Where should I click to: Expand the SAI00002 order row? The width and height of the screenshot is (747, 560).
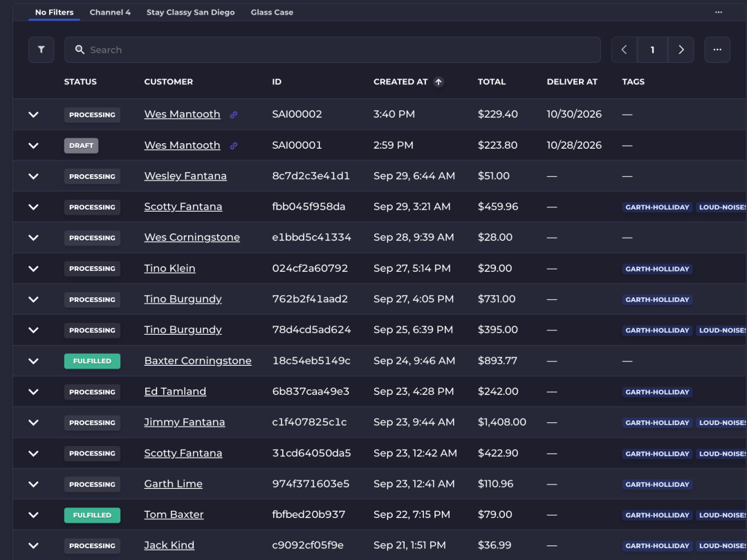click(x=33, y=115)
